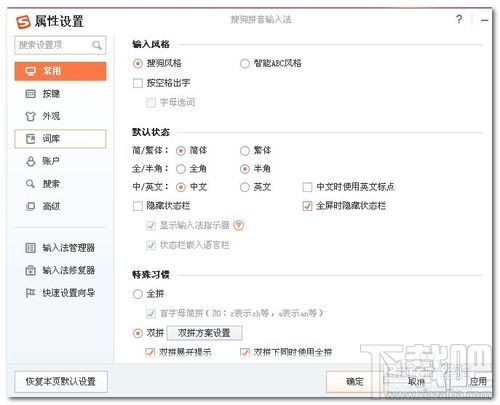The height and width of the screenshot is (405, 500).
Task: Choose 繁体 radio option
Action: click(x=245, y=151)
